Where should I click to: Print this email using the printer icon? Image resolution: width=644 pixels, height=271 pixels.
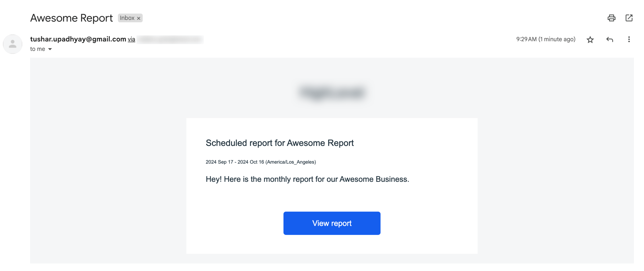click(x=611, y=18)
